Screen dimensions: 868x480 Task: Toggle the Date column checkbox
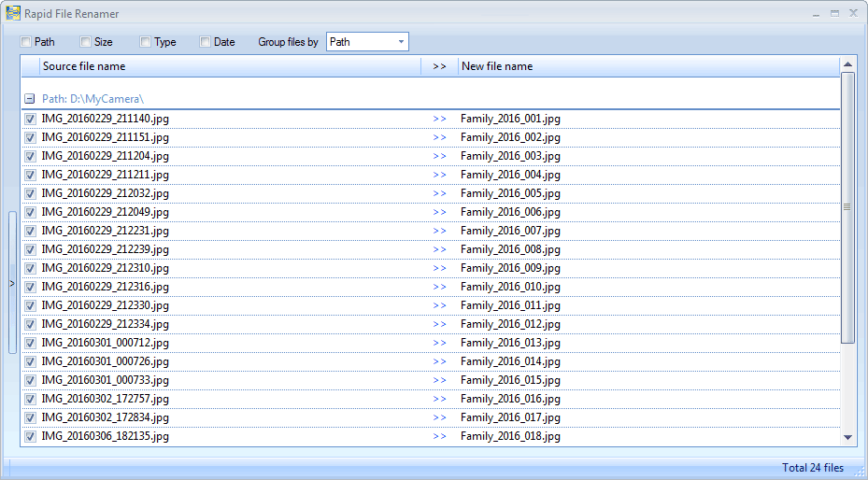pyautogui.click(x=206, y=42)
